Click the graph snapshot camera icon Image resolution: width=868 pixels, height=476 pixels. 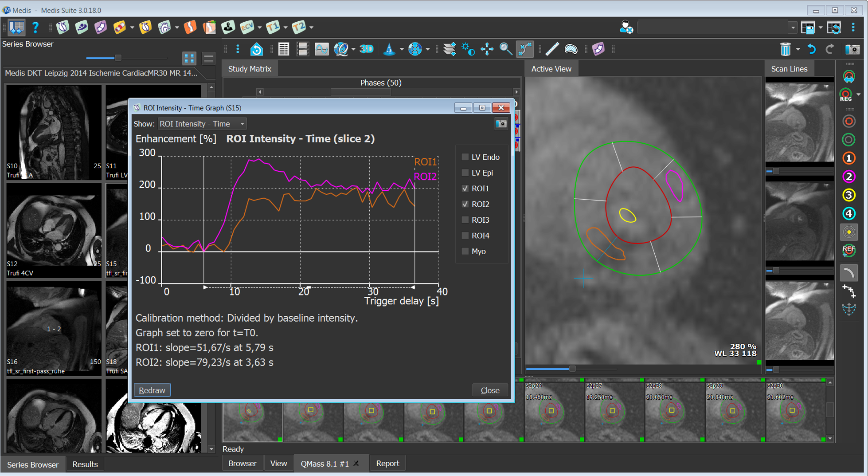pos(501,124)
